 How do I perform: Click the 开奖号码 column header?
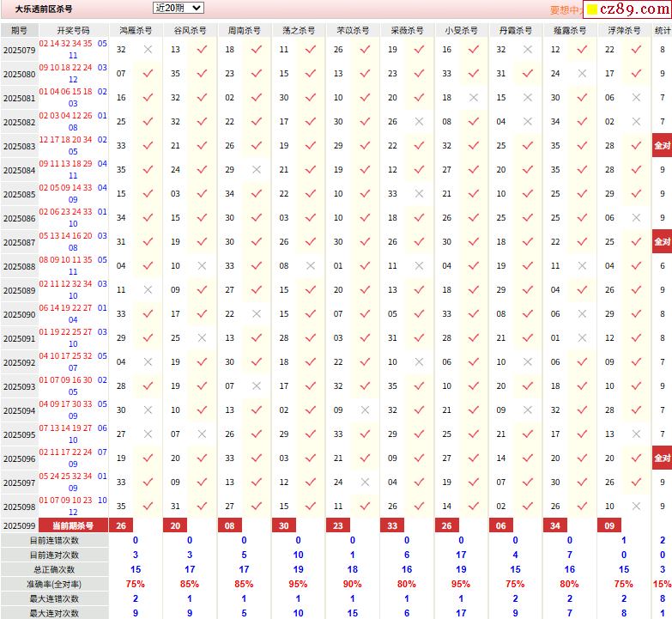click(x=73, y=30)
